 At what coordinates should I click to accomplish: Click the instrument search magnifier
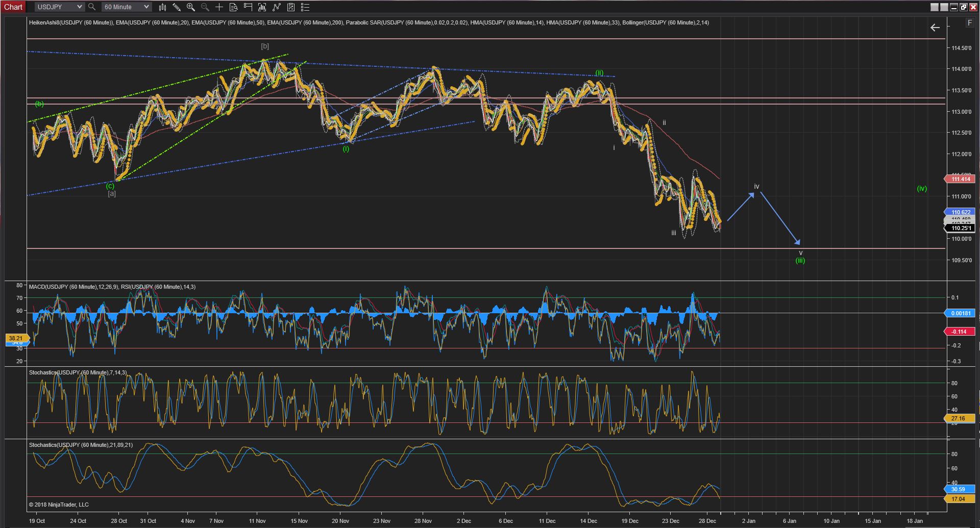(x=92, y=7)
